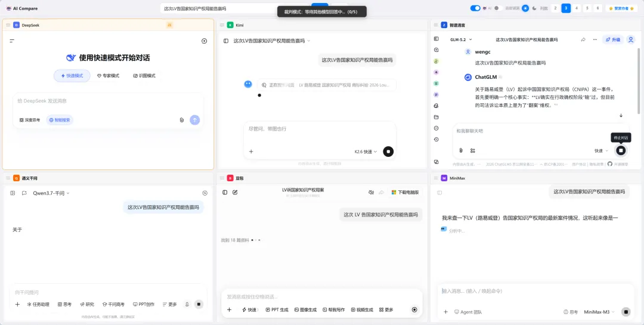Mute Doubao speaker icon

click(371, 192)
